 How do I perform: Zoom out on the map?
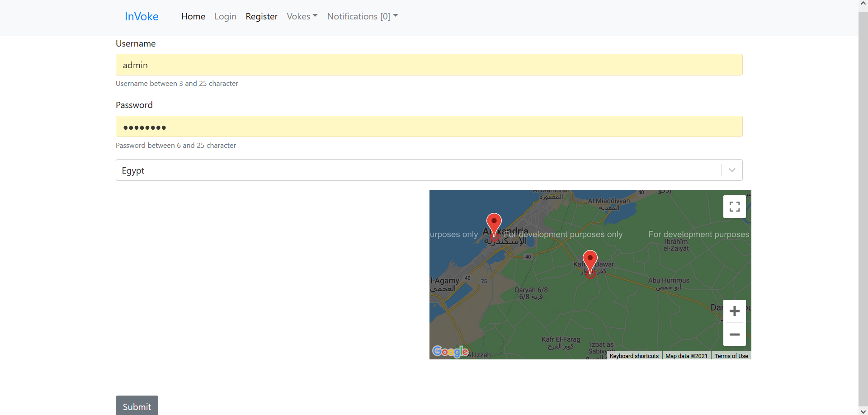tap(734, 335)
